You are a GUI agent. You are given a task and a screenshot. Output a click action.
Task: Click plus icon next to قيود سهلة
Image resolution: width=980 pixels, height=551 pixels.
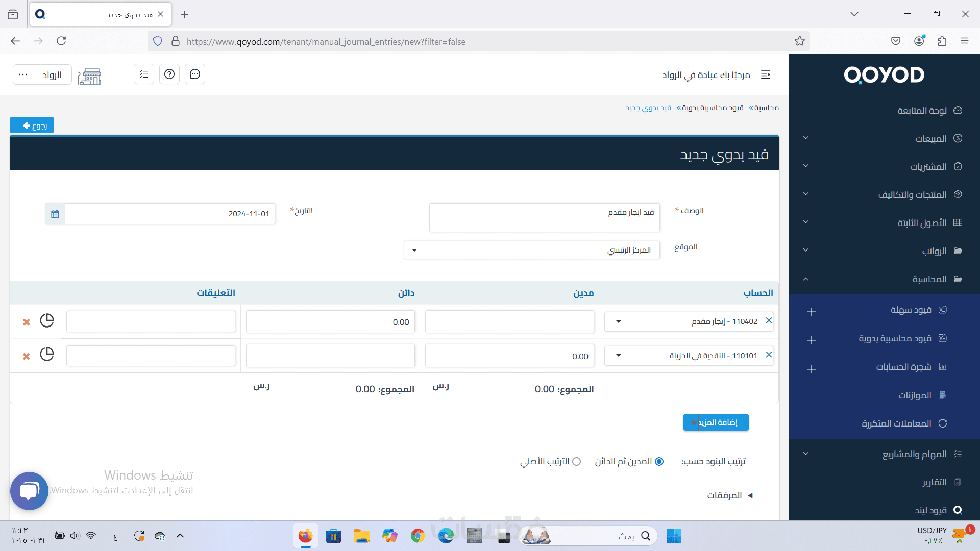[x=812, y=312]
